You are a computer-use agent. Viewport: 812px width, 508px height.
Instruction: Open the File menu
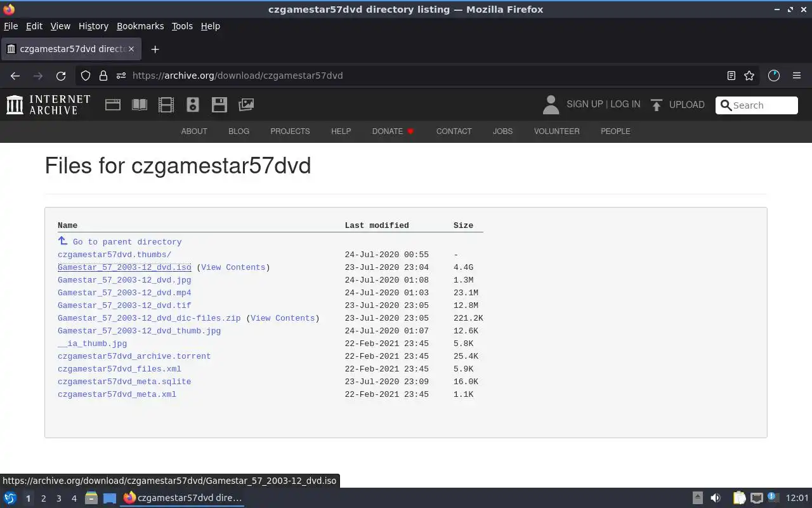(x=11, y=26)
